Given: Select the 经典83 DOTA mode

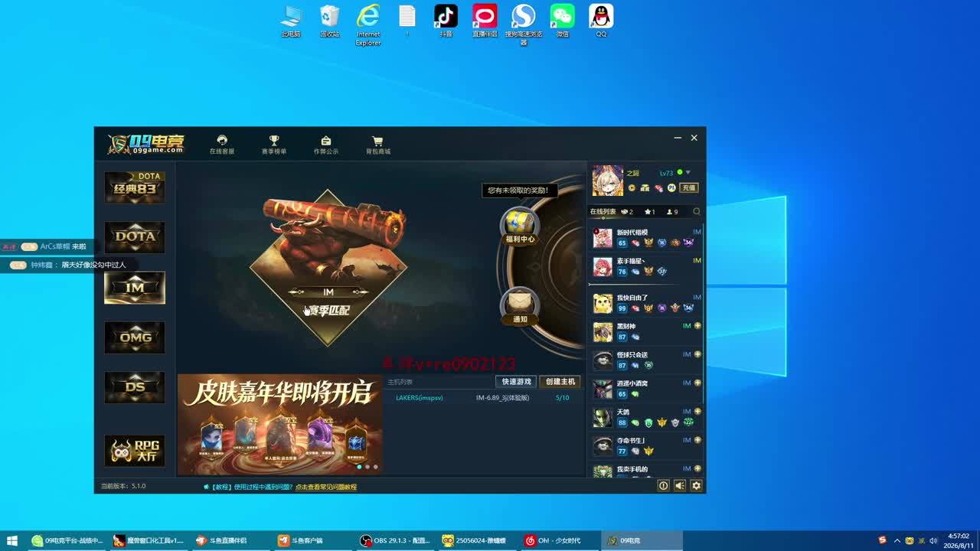Looking at the screenshot, I should point(135,187).
